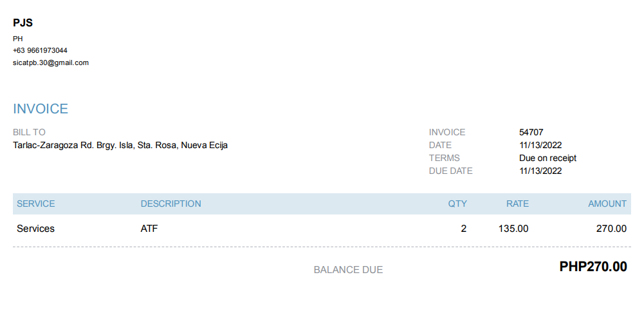The width and height of the screenshot is (644, 324).
Task: Click the SERVICE column header
Action: coord(36,204)
